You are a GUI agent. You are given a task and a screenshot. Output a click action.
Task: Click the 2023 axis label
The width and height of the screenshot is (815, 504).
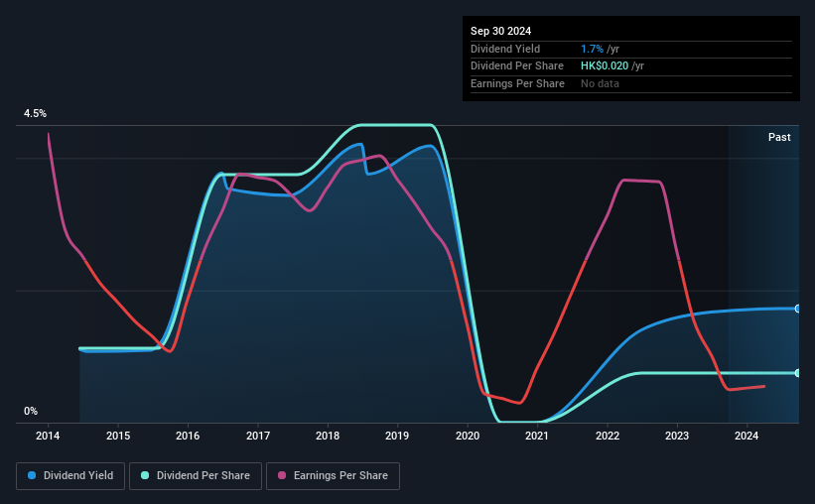(x=677, y=436)
